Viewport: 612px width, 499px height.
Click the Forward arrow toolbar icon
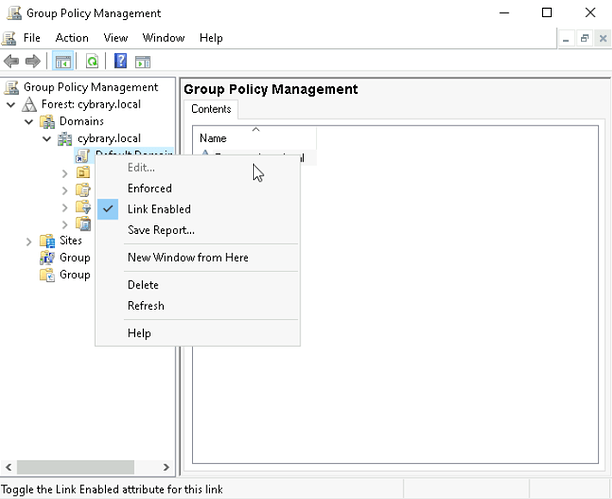(x=33, y=61)
